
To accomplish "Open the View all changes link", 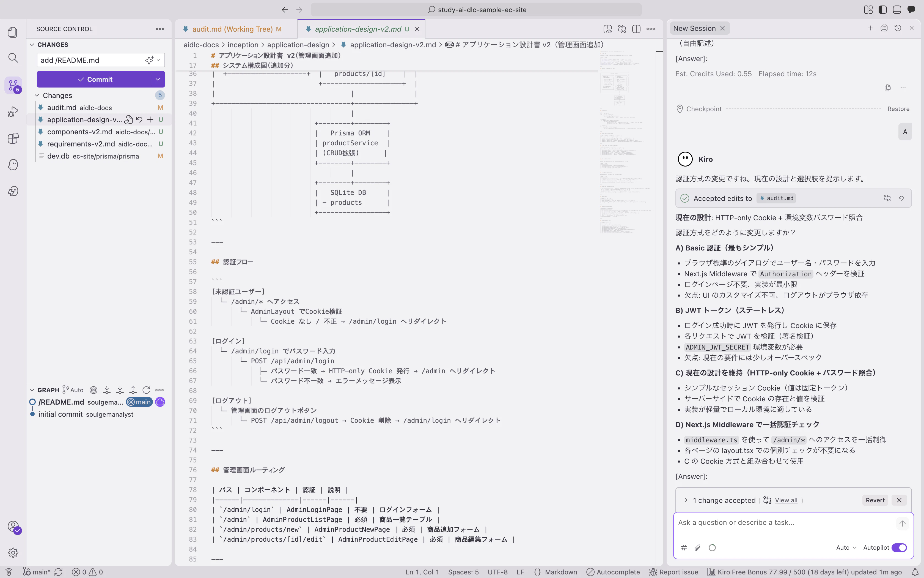I will coord(786,500).
